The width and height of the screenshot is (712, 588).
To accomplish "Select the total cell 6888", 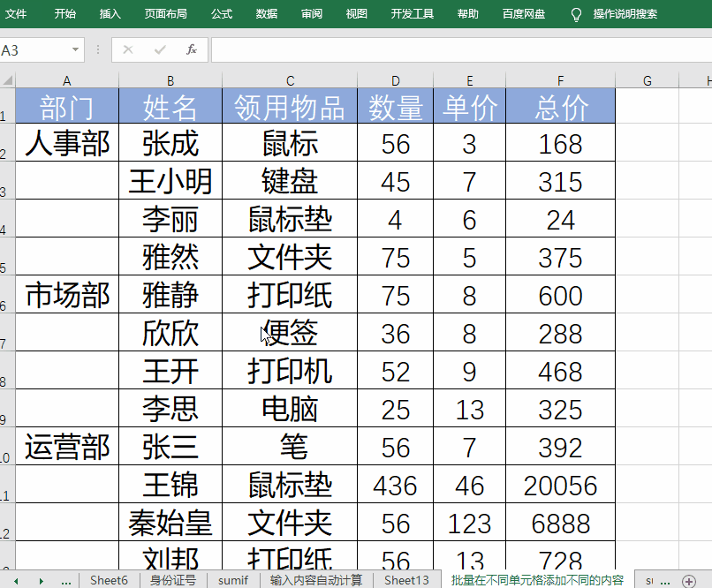I will pyautogui.click(x=560, y=522).
